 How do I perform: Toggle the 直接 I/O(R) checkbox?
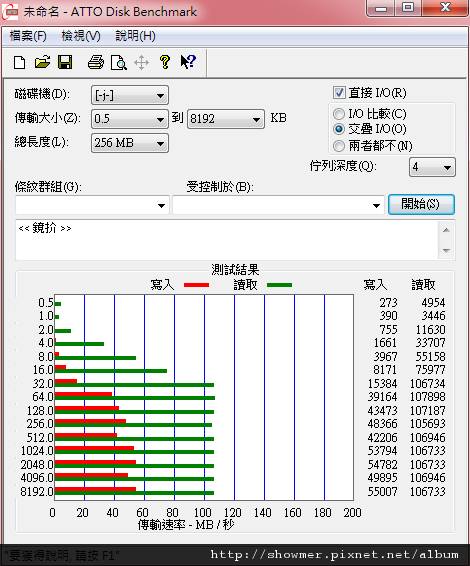339,93
